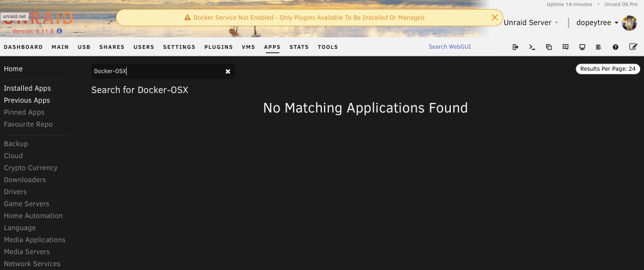Go to the TOOLS tab

pos(328,47)
